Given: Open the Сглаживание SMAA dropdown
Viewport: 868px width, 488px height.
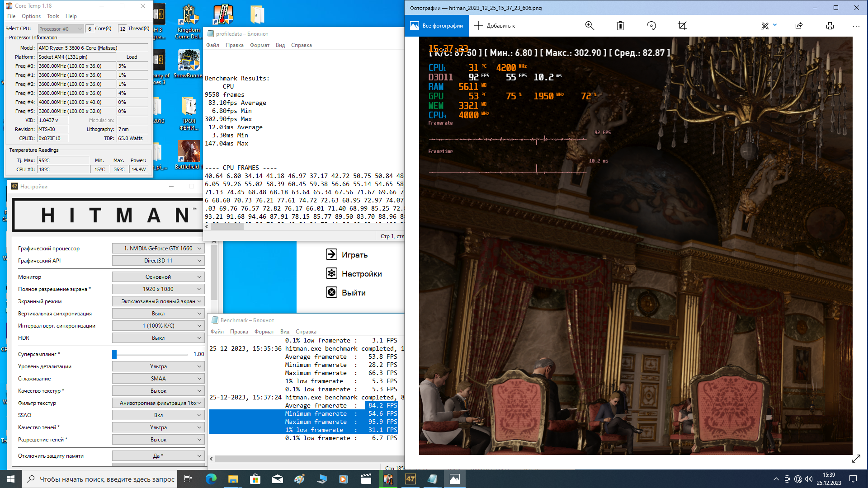Looking at the screenshot, I should [158, 379].
